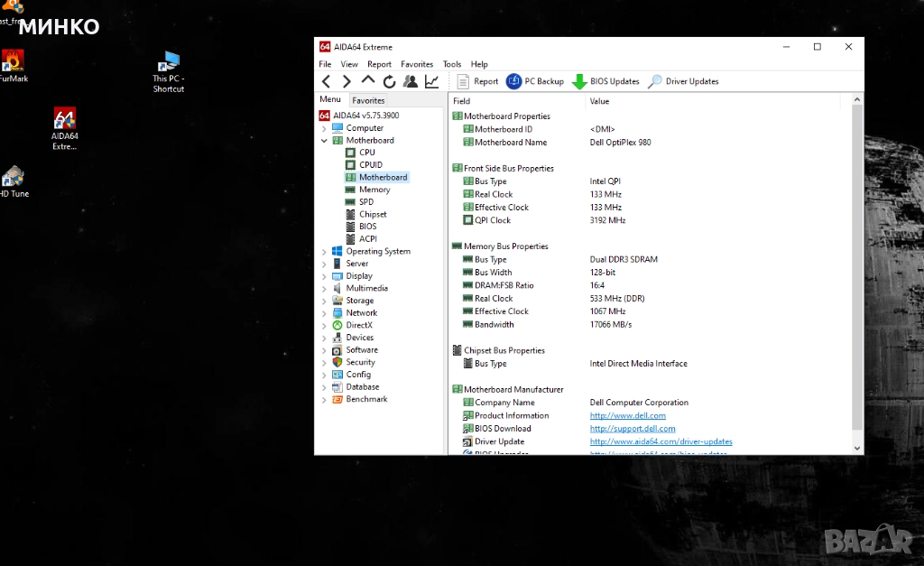Screen dimensions: 924x566
Task: Click the Forward navigation arrow
Action: click(x=346, y=81)
